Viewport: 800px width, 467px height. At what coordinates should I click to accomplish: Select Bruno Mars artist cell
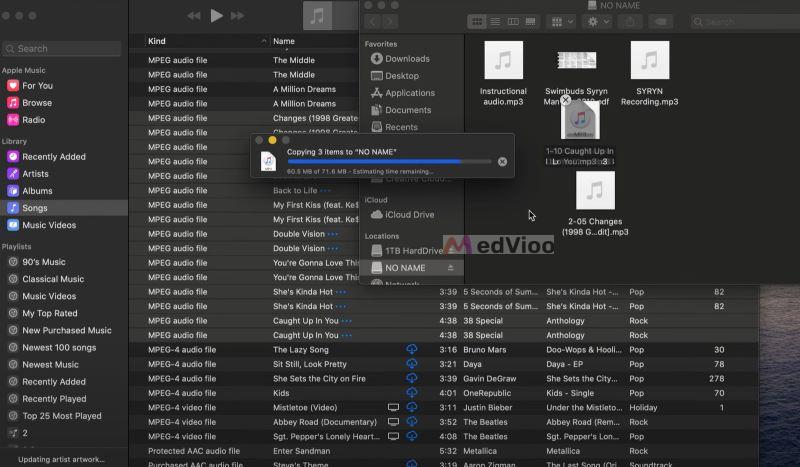485,350
